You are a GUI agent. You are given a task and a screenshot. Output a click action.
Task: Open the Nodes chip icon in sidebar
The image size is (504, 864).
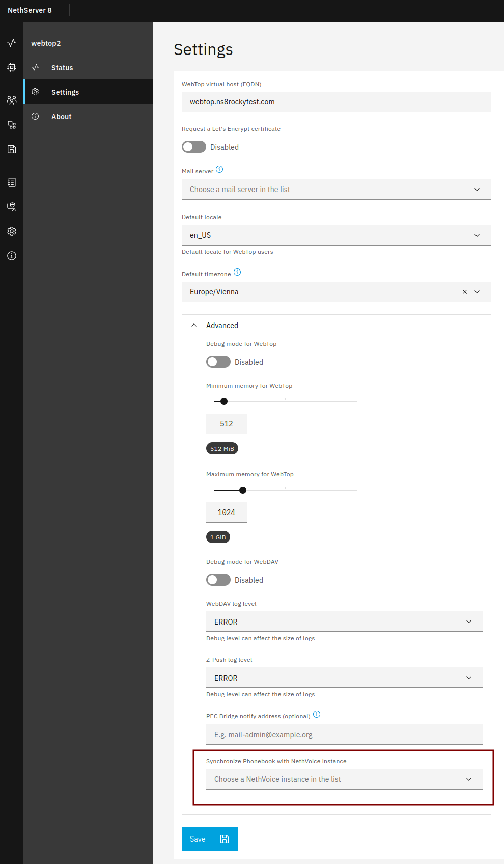pos(12,67)
